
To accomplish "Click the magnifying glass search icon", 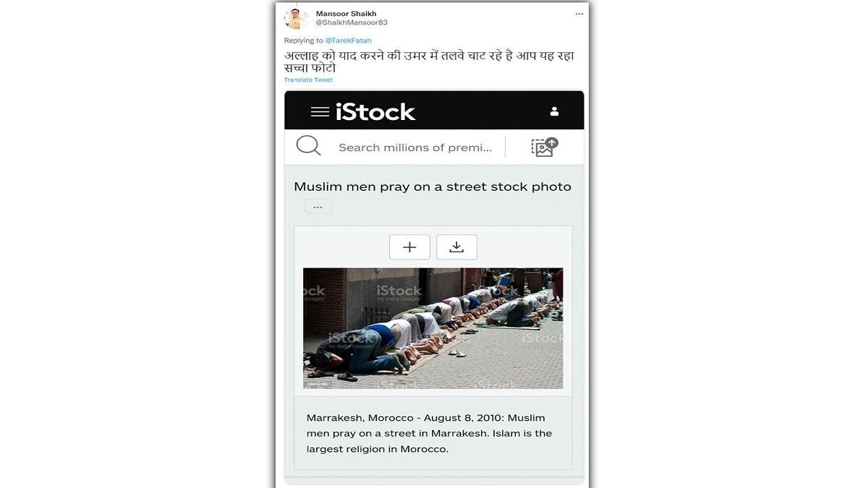I will click(x=309, y=146).
